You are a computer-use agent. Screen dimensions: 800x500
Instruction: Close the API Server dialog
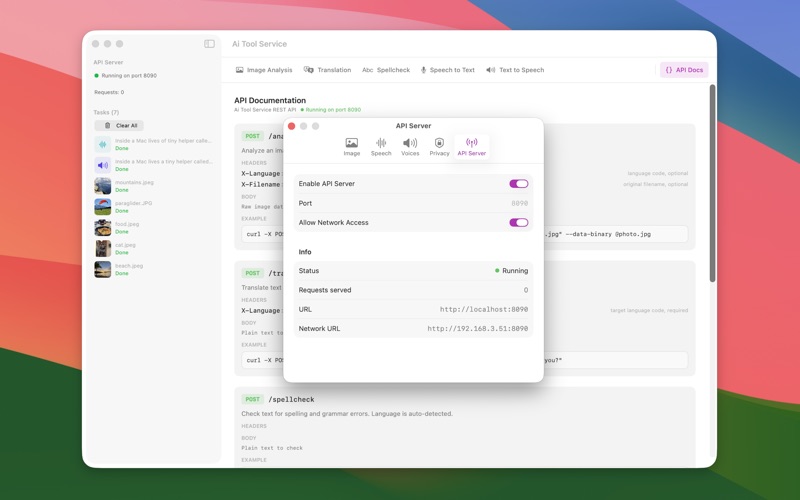(291, 126)
